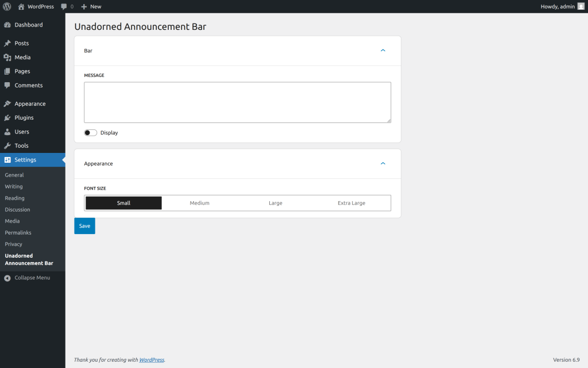Open Permalinks settings submenu item
588x368 pixels.
coord(18,233)
